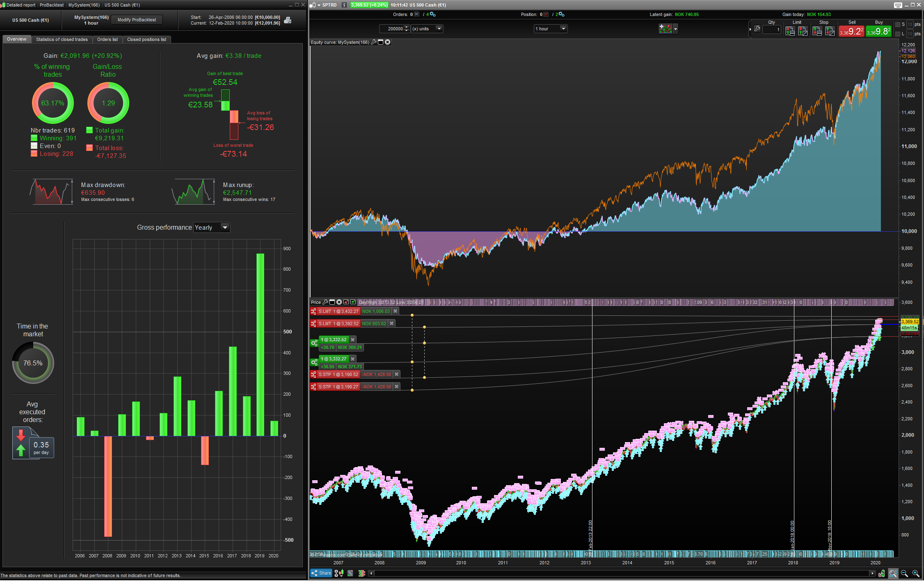Open Price panel wrench settings

pos(325,302)
